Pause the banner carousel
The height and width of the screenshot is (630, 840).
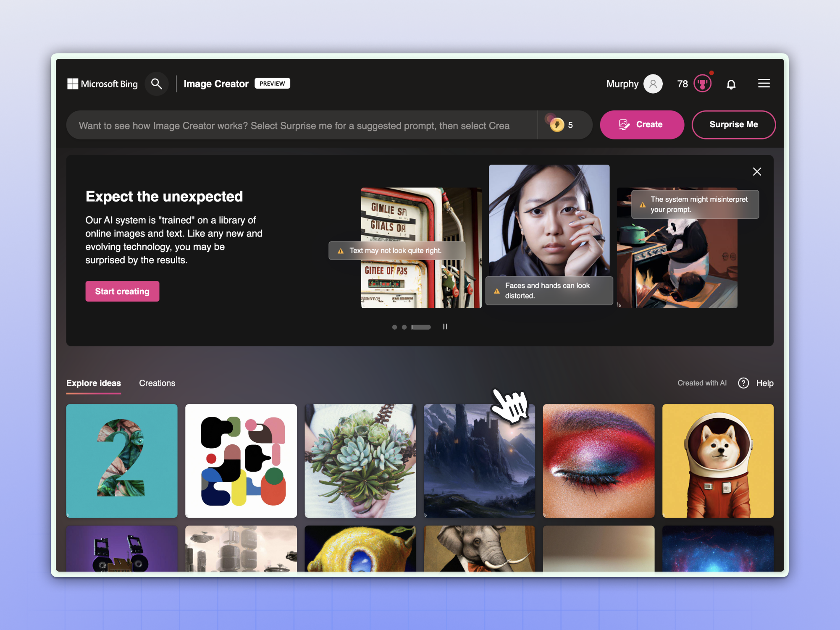pos(445,327)
